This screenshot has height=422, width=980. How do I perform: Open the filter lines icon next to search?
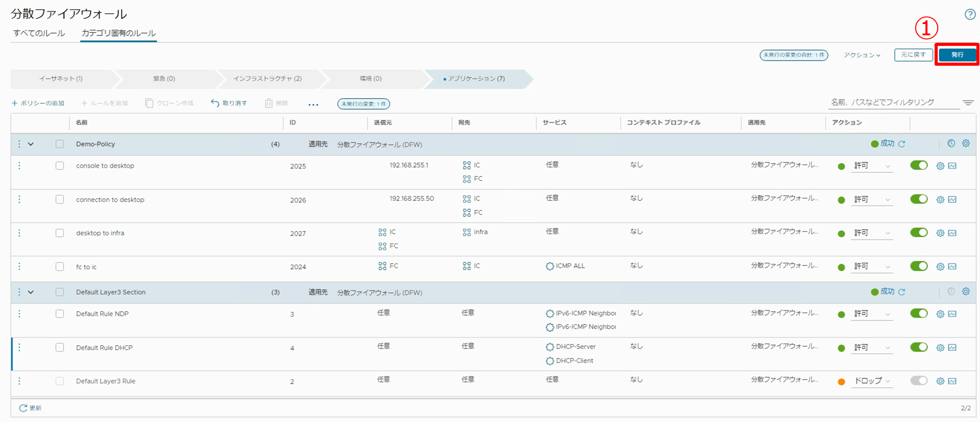coord(968,103)
